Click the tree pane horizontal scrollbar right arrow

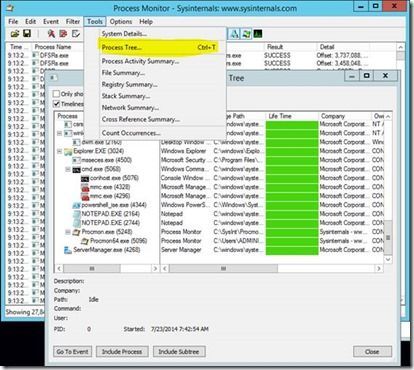point(155,268)
